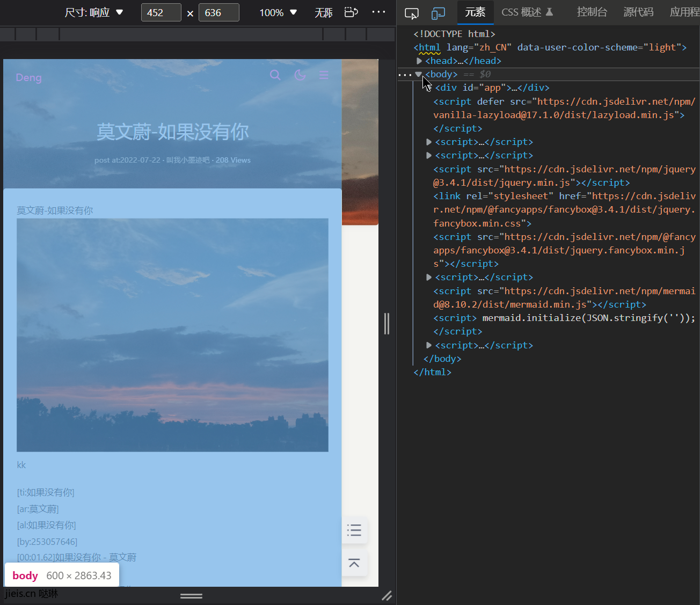Switch to the CSS 概述 tab

click(527, 12)
